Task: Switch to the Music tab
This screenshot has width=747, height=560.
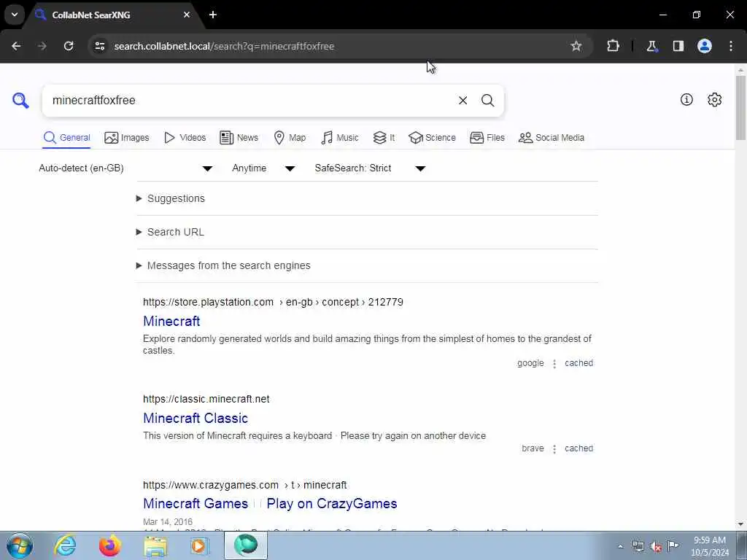Action: tap(340, 138)
